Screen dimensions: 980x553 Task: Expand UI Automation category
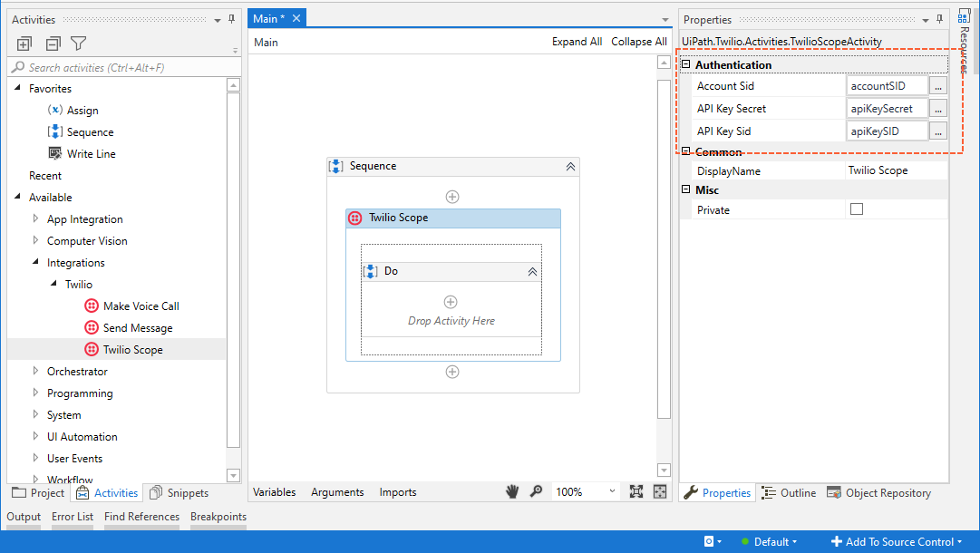pyautogui.click(x=35, y=436)
